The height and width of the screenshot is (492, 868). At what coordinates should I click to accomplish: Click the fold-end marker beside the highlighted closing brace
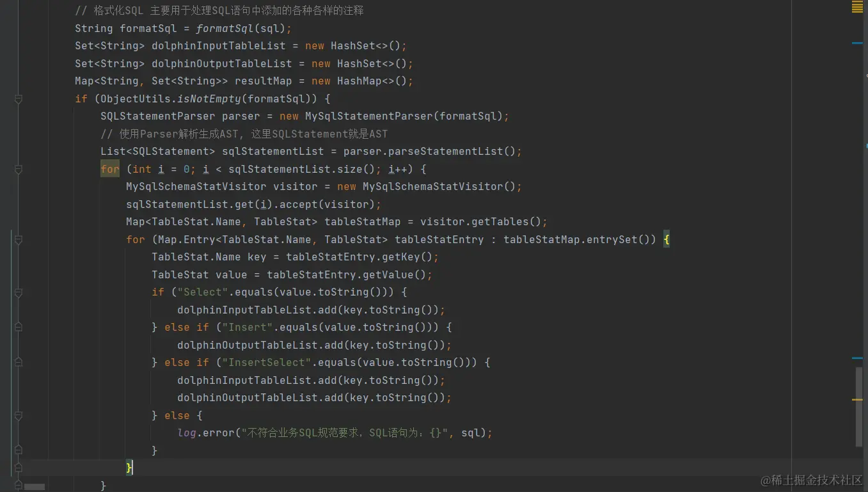click(18, 468)
